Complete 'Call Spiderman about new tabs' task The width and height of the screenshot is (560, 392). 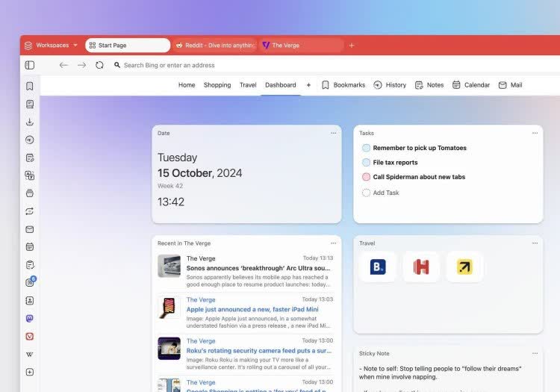(x=366, y=177)
